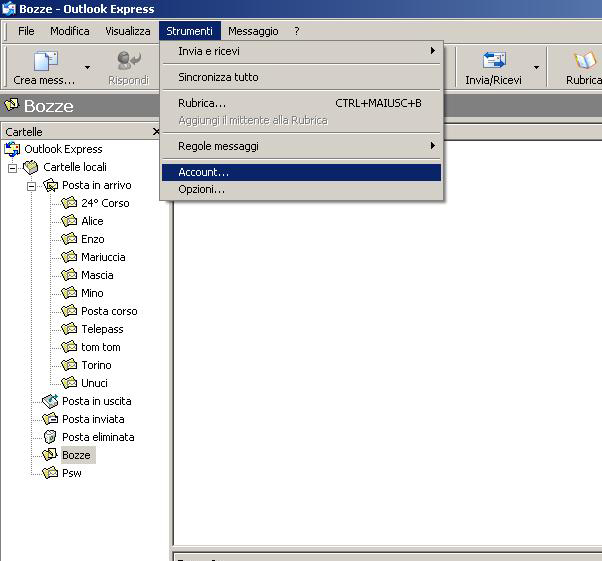The image size is (602, 561).
Task: Select the Outlook Express tree label
Action: click(63, 149)
